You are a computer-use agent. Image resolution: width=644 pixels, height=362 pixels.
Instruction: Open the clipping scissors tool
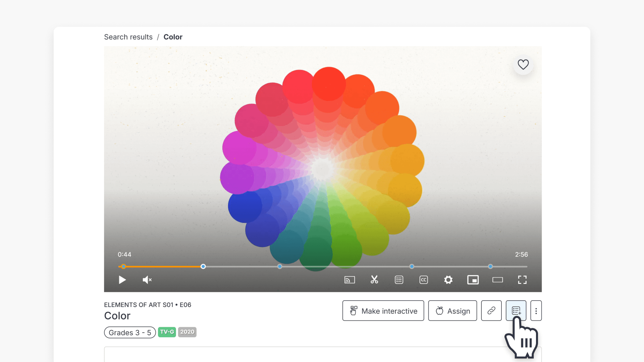[374, 280]
